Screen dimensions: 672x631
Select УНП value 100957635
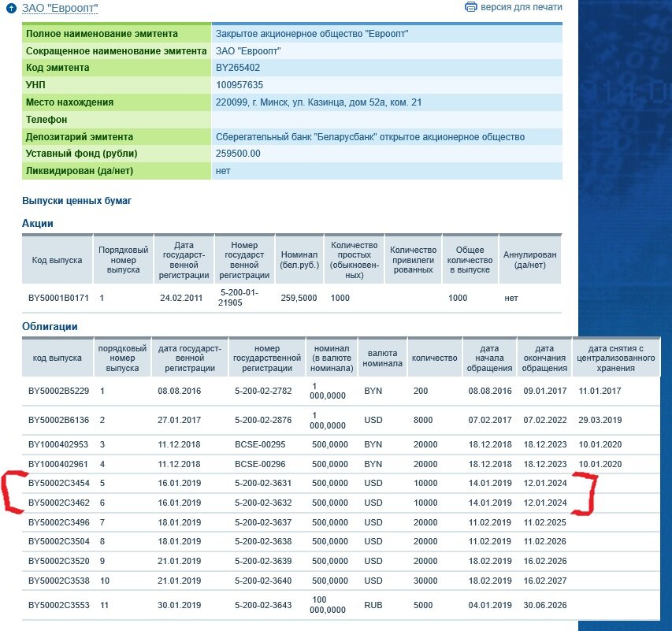(239, 85)
